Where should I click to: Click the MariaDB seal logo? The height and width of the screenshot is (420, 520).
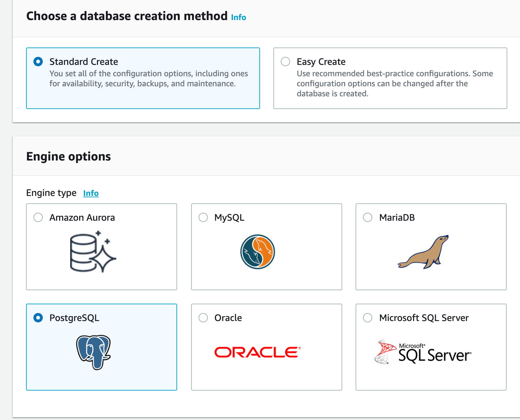coord(423,252)
